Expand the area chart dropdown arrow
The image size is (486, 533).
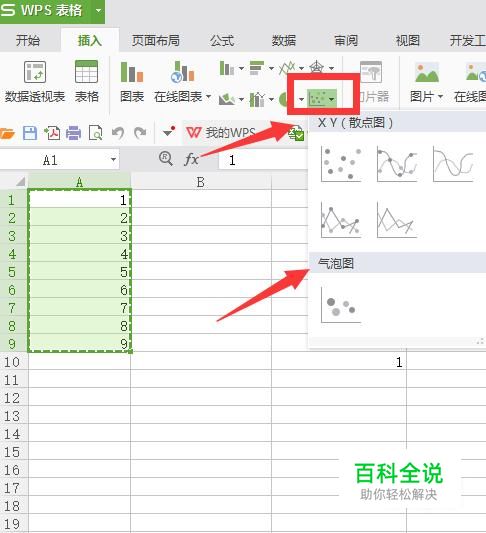point(241,100)
